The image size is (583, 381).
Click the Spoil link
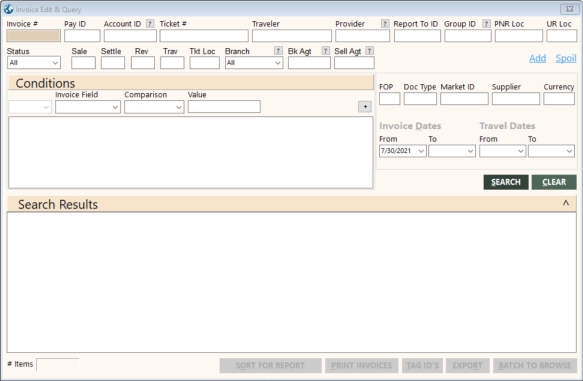click(x=566, y=58)
